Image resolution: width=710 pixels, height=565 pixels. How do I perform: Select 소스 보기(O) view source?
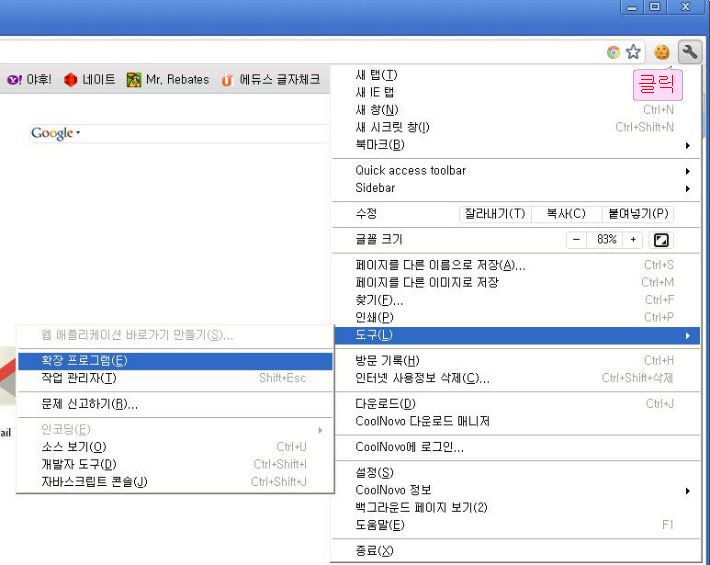tap(175, 447)
